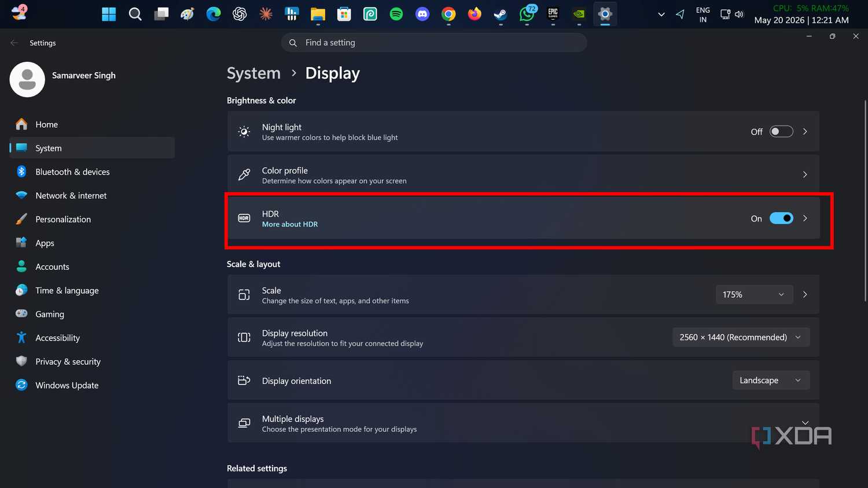This screenshot has width=868, height=488.
Task: Open File Explorer from taskbar
Action: [318, 14]
